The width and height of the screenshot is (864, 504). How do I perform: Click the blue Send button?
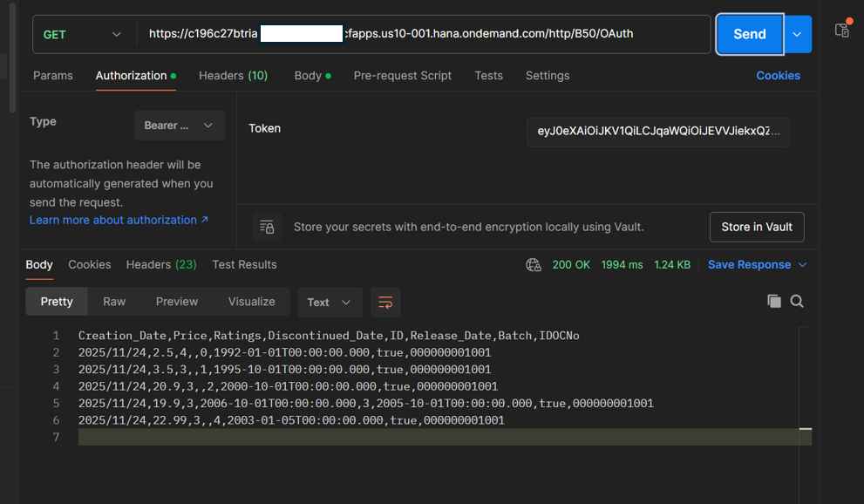(750, 34)
